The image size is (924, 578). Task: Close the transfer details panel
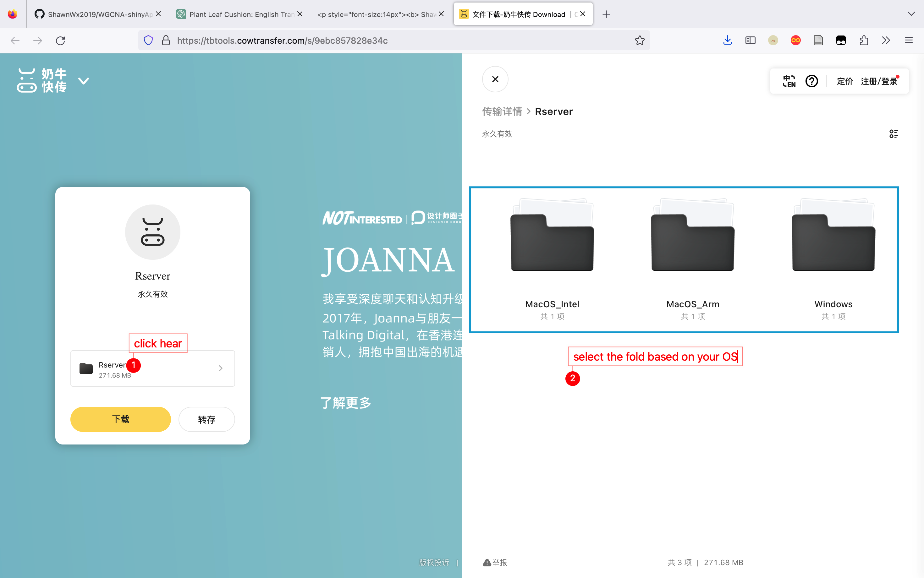pyautogui.click(x=495, y=79)
